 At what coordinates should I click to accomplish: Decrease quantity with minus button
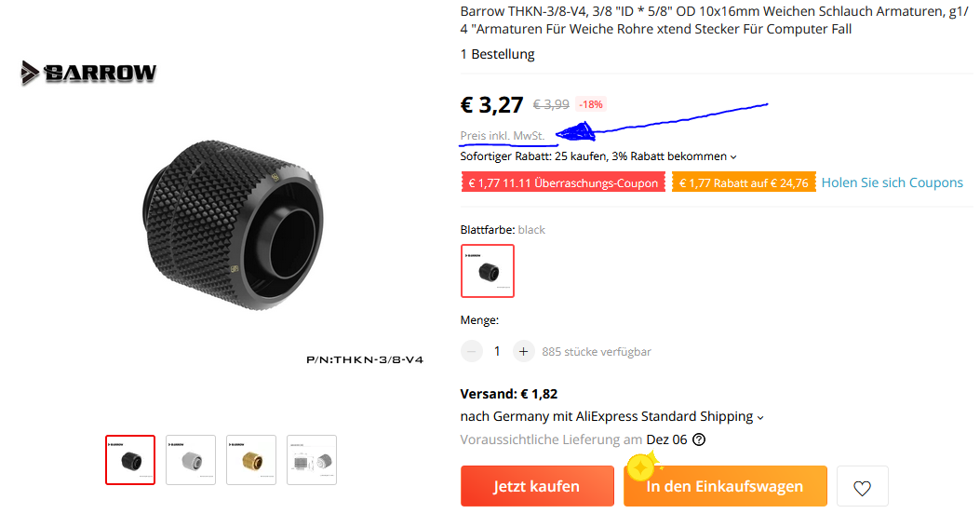[472, 351]
